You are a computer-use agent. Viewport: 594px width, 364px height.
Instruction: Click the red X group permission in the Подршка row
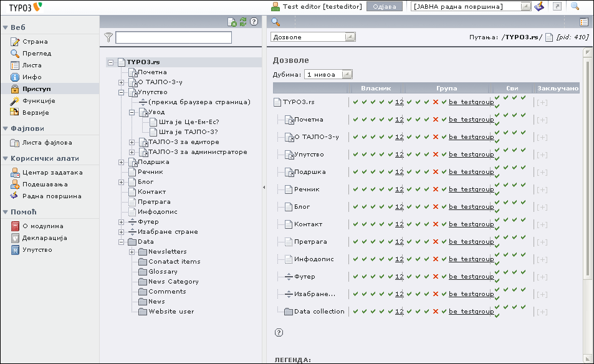click(x=436, y=172)
